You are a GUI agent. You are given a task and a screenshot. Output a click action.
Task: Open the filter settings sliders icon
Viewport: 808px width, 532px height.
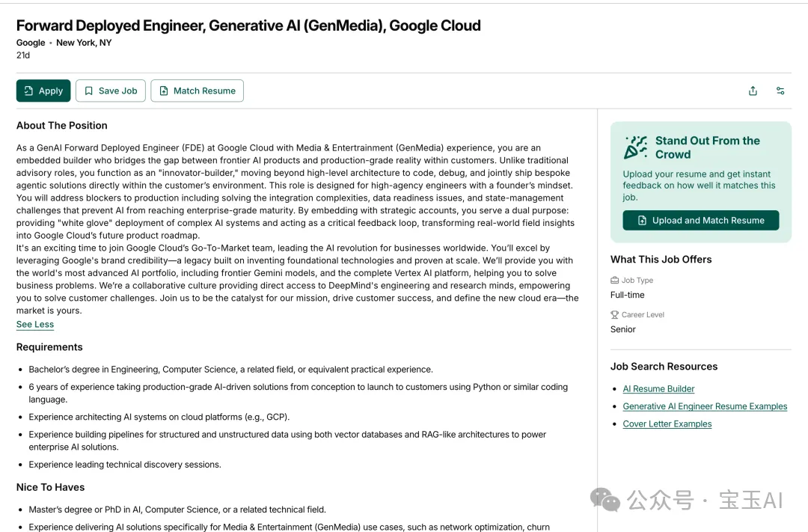(780, 91)
